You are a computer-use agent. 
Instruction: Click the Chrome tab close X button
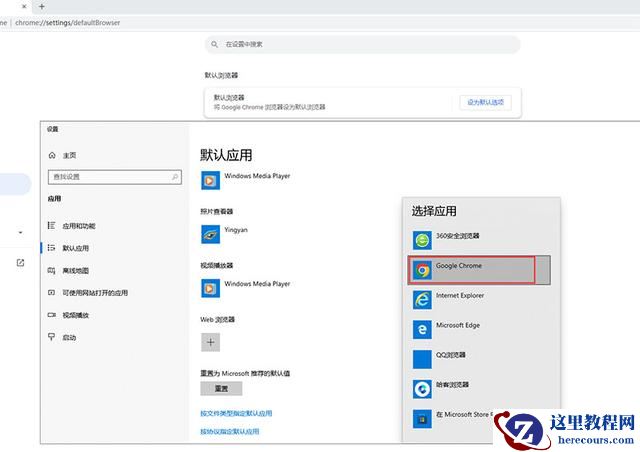click(24, 7)
